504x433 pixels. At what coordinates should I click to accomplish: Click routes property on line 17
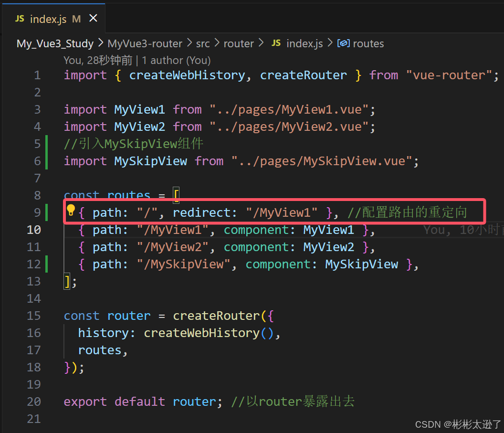click(100, 350)
